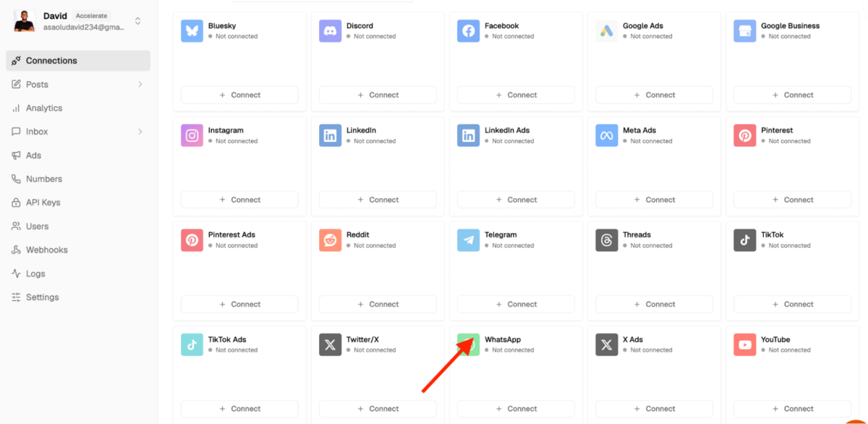Connect the TikTok account
This screenshot has width=868, height=424.
(792, 304)
